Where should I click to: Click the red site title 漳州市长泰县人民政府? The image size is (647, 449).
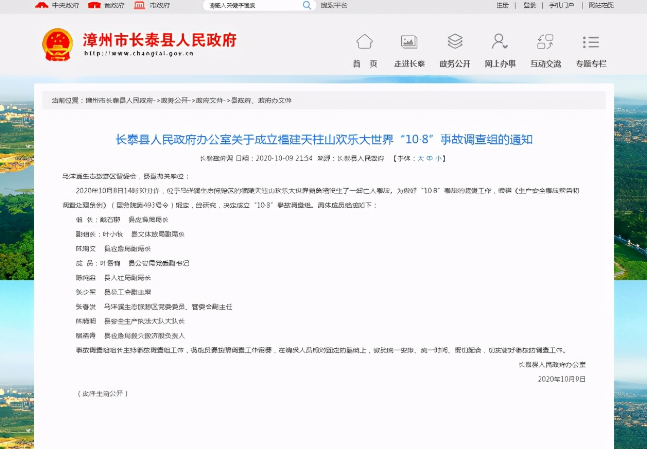pyautogui.click(x=160, y=40)
